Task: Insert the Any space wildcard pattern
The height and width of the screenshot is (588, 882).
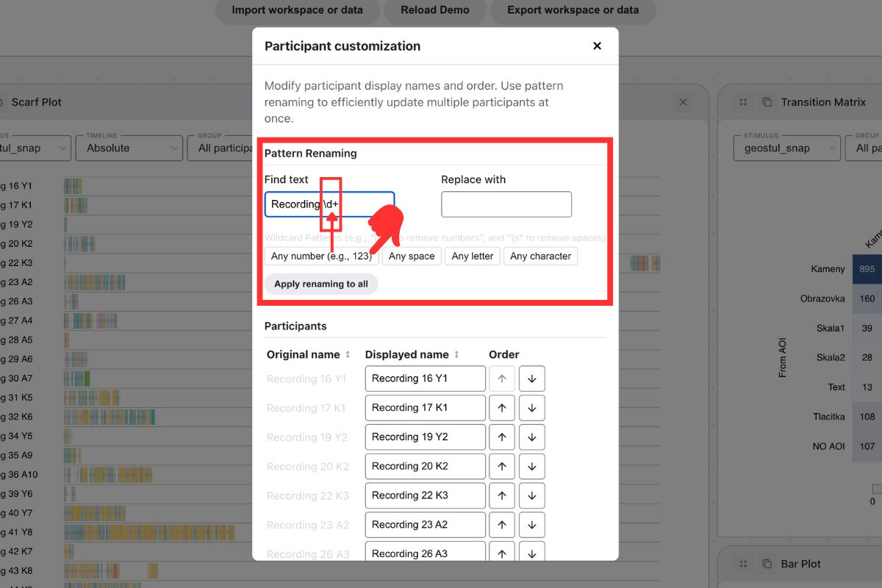Action: pos(412,256)
